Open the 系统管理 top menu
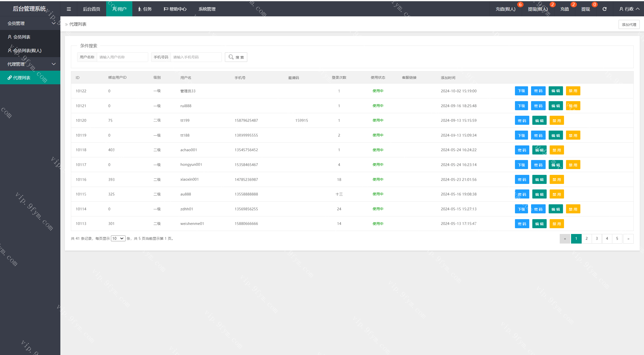644x355 pixels. tap(207, 9)
